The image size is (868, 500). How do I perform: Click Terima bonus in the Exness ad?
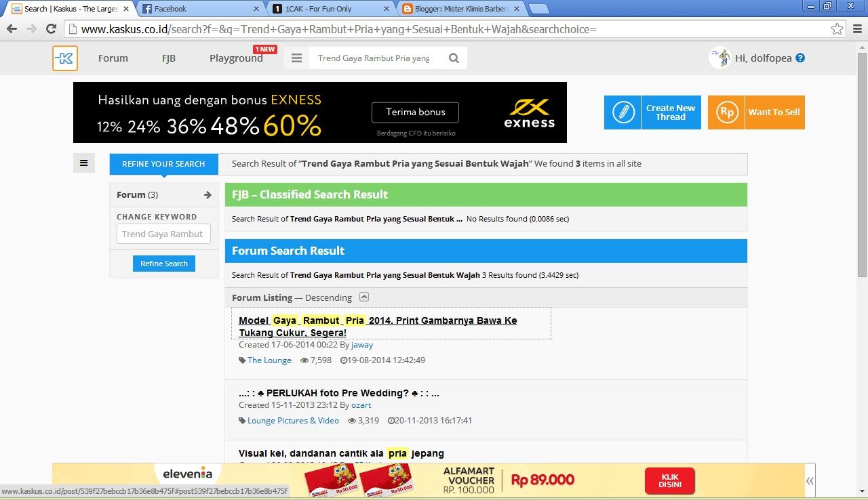click(416, 112)
